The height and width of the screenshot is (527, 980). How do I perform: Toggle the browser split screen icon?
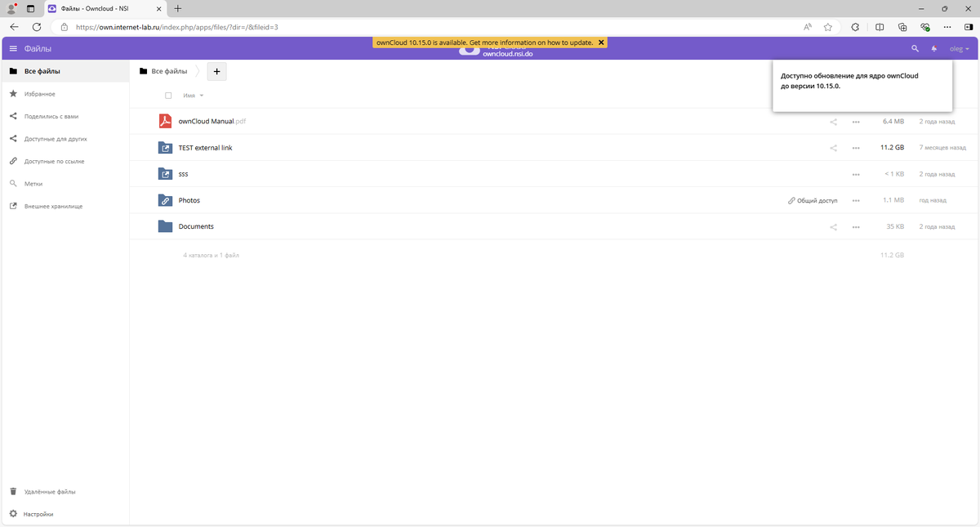point(880,27)
